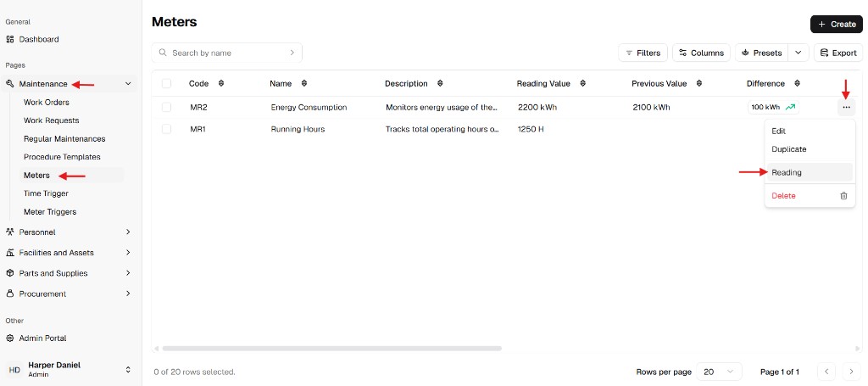Click the 2100 kWh previous value

651,108
